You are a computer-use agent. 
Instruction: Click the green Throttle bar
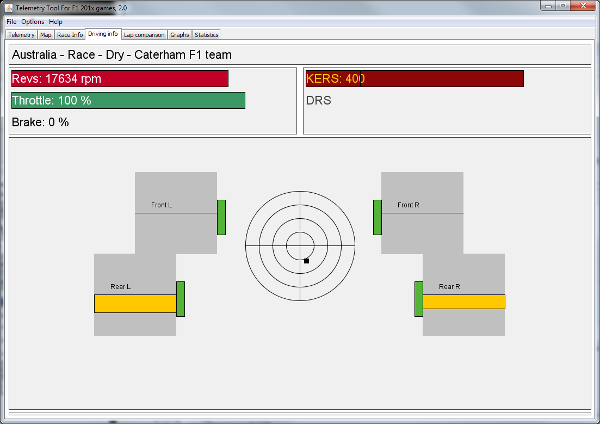pos(128,100)
